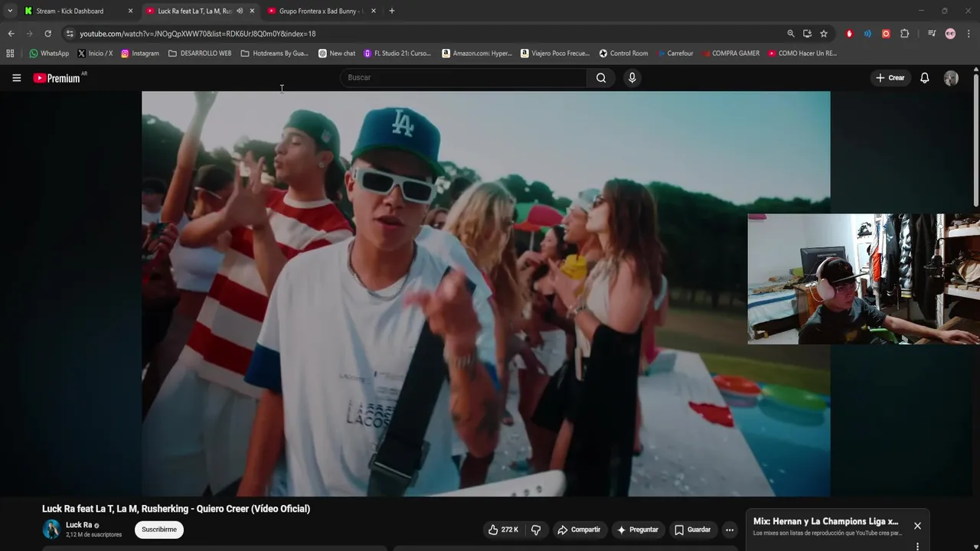Open the Luck Ra channel name link
Screen dimensions: 980x551
point(79,525)
